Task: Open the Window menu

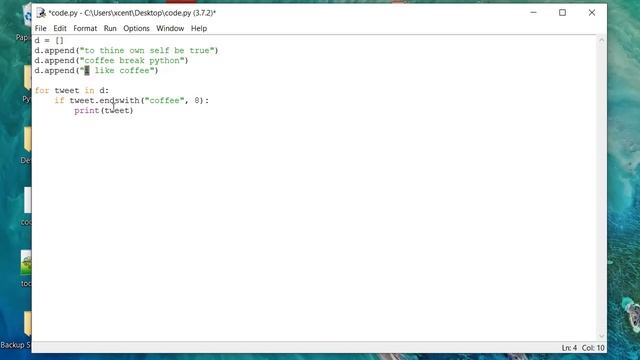Action: coord(170,29)
